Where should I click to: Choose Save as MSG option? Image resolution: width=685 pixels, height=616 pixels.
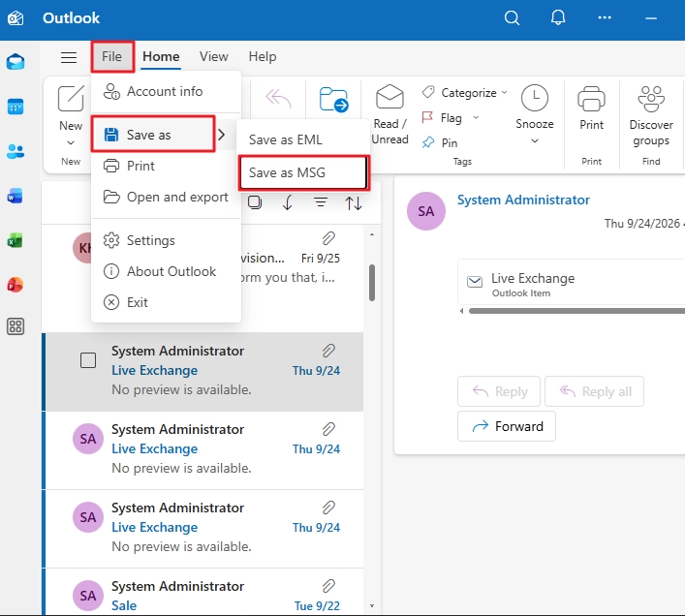pyautogui.click(x=304, y=172)
